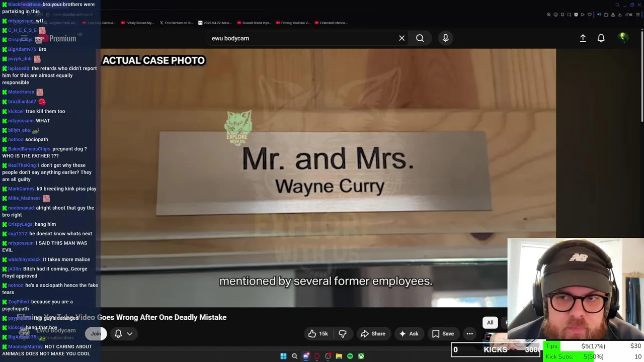
Task: Save the video to a playlist
Action: click(x=443, y=333)
